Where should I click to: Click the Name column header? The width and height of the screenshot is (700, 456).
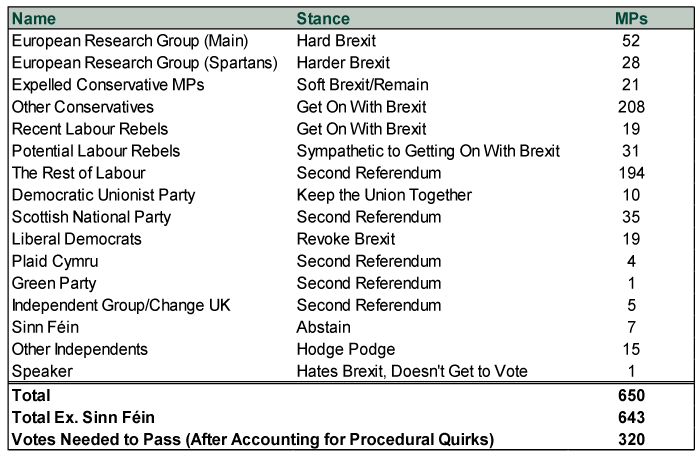[34, 19]
